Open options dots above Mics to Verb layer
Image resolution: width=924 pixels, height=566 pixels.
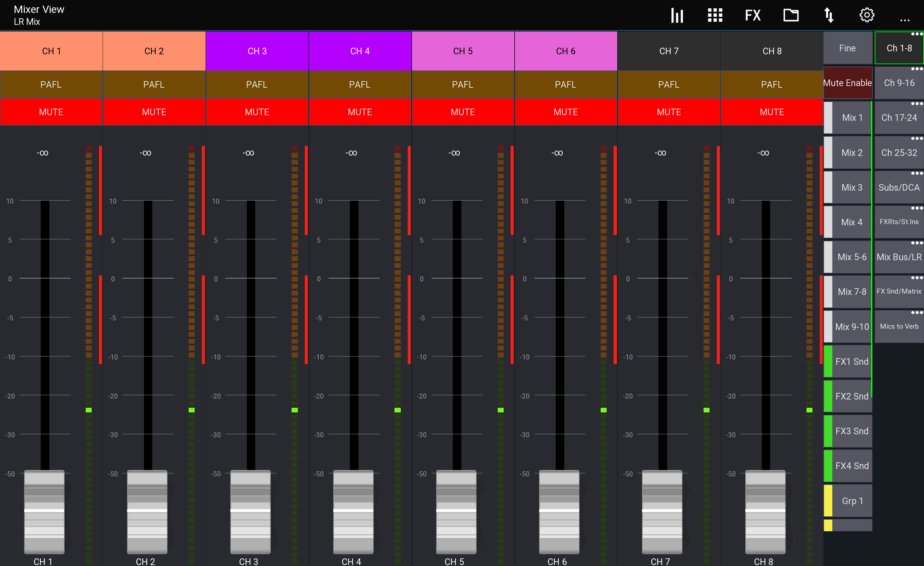[x=917, y=313]
